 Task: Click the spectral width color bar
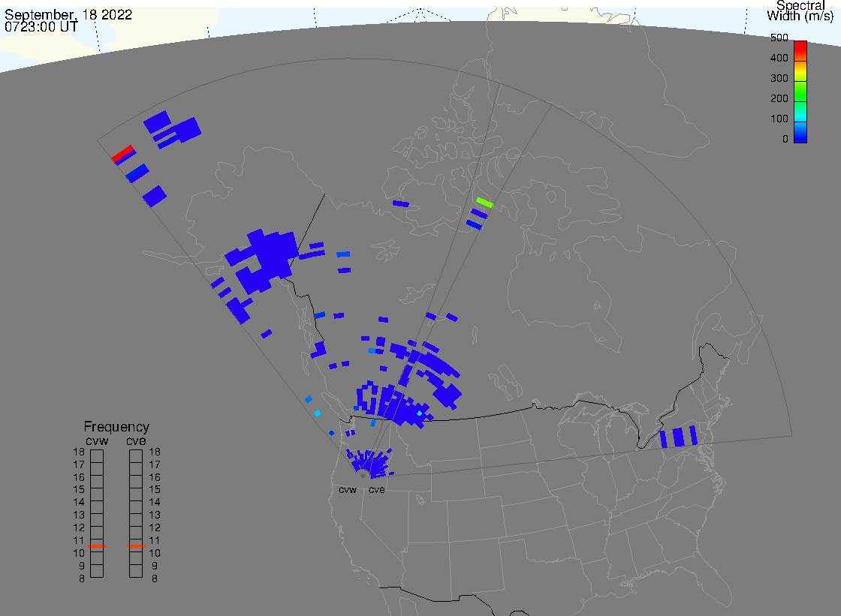coord(800,92)
